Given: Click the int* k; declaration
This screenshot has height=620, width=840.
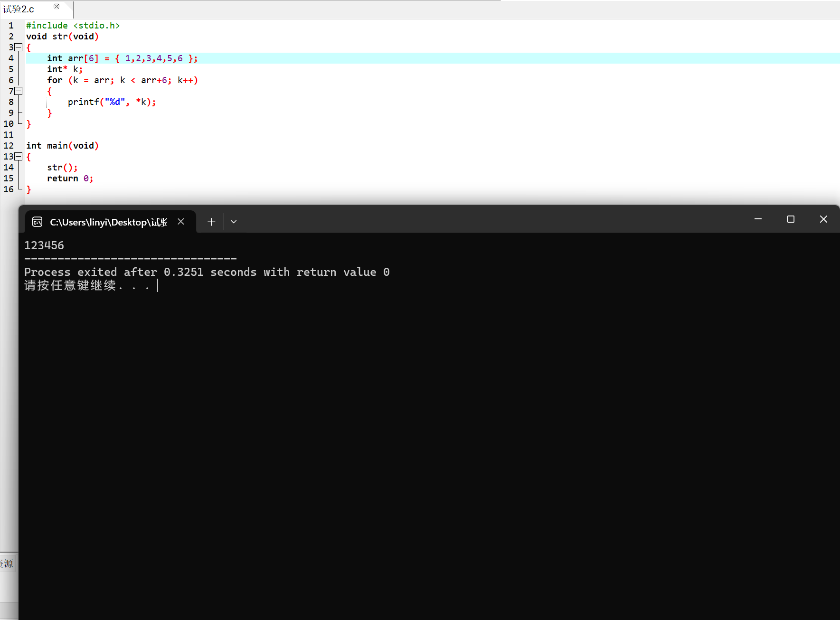Looking at the screenshot, I should (65, 69).
